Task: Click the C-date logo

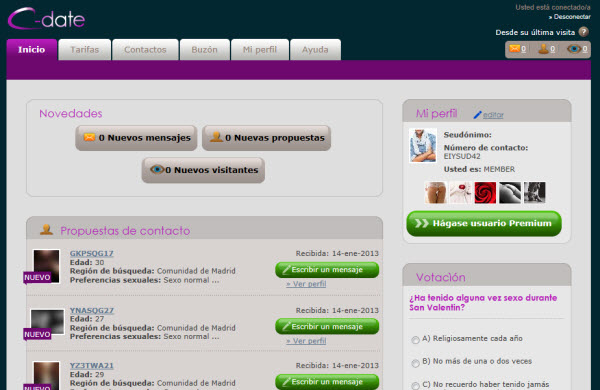Action: click(46, 19)
